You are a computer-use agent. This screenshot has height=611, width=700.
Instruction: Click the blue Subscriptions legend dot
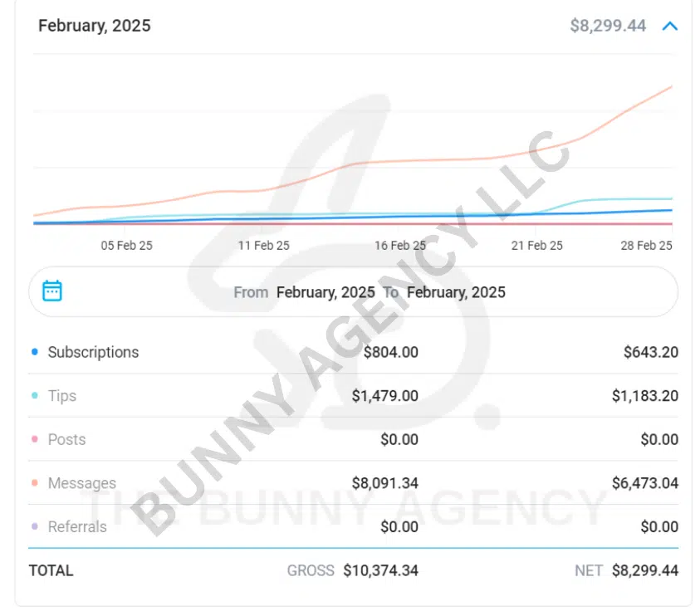(x=34, y=352)
